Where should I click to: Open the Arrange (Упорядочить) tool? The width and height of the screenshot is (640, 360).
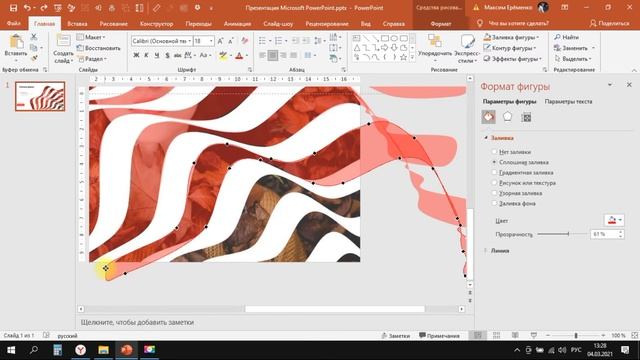point(435,48)
